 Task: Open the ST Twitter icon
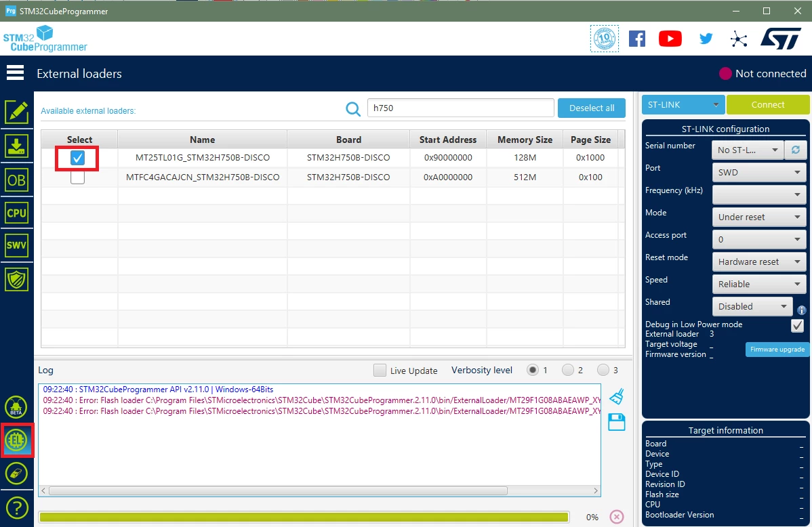click(706, 39)
